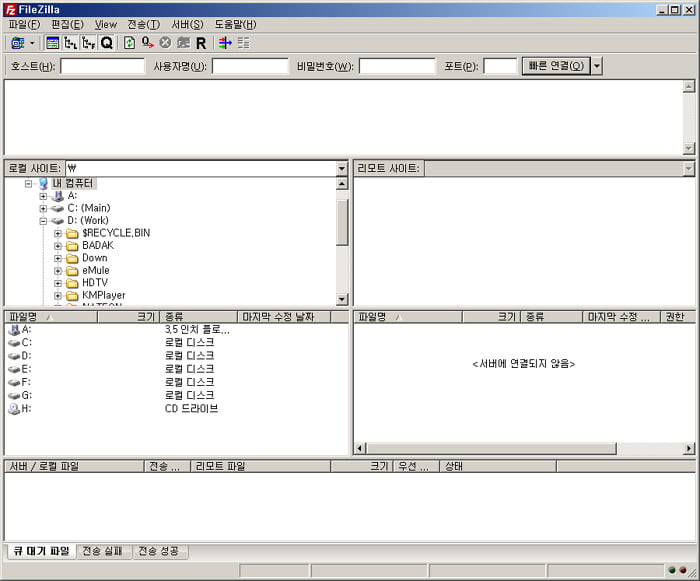Open the 전송(T) menu
Viewport: 700px width, 581px height.
(x=143, y=24)
